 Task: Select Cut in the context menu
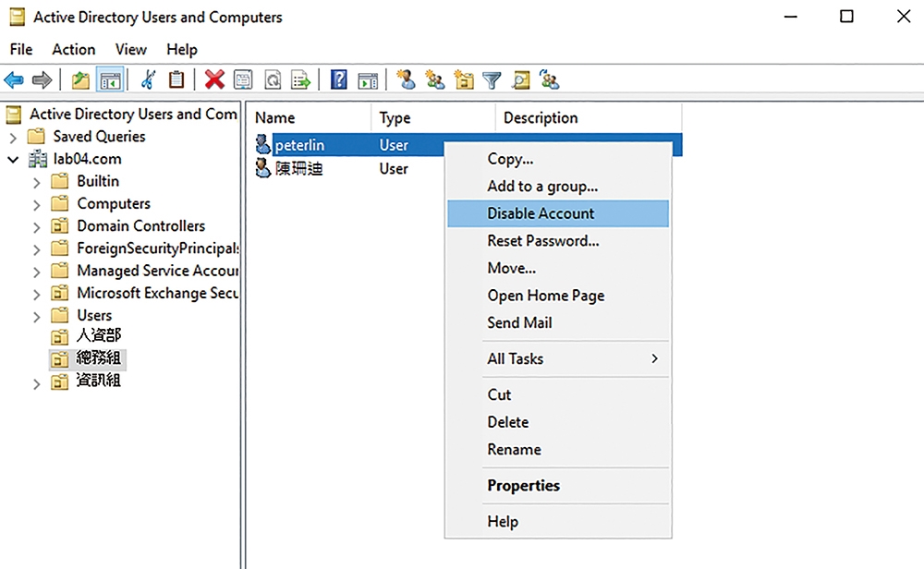pyautogui.click(x=558, y=394)
